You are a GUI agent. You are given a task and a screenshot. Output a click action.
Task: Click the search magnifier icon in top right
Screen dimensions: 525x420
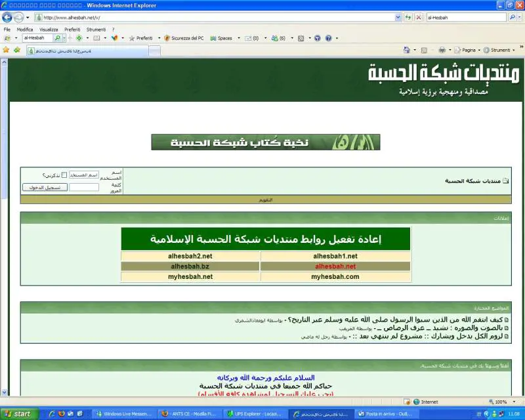(x=512, y=17)
